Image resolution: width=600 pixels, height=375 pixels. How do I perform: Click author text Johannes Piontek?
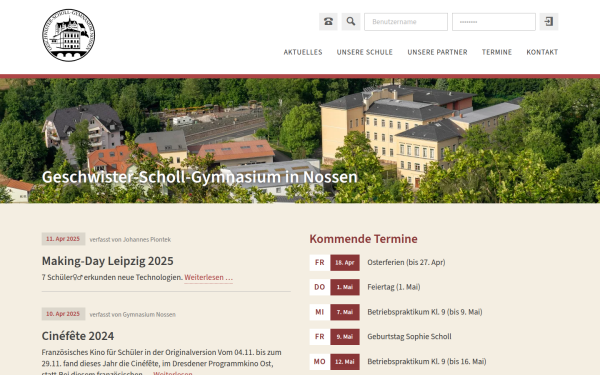pos(147,240)
